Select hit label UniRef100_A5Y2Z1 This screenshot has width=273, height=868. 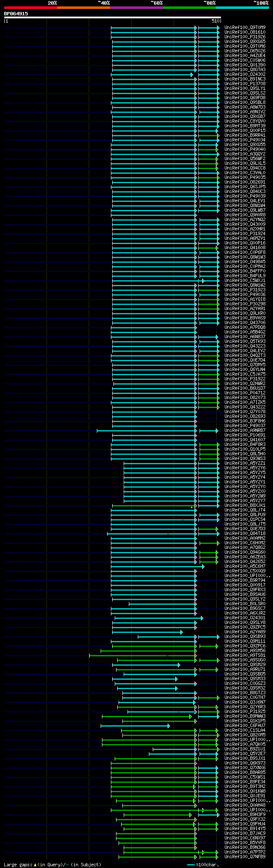click(x=245, y=463)
